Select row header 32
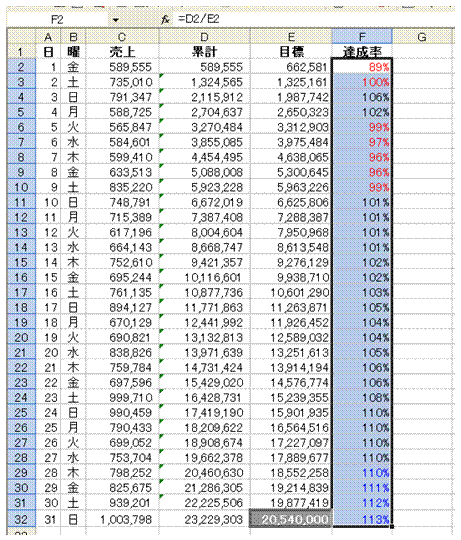This screenshot has width=461, height=540. click(x=21, y=519)
